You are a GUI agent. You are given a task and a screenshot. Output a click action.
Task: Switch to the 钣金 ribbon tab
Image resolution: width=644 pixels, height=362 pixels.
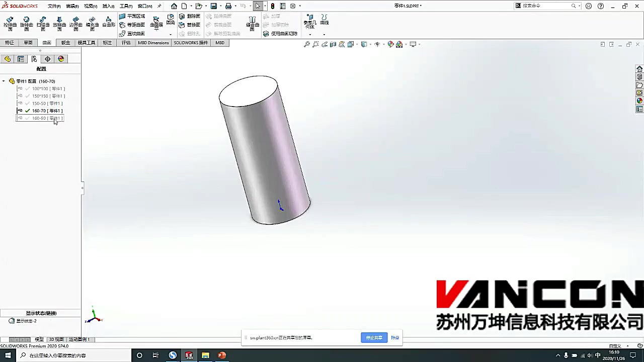[66, 43]
